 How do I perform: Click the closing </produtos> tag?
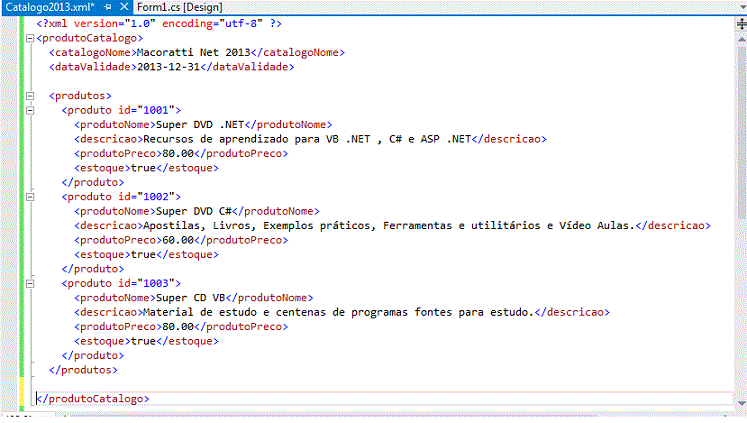pos(83,370)
